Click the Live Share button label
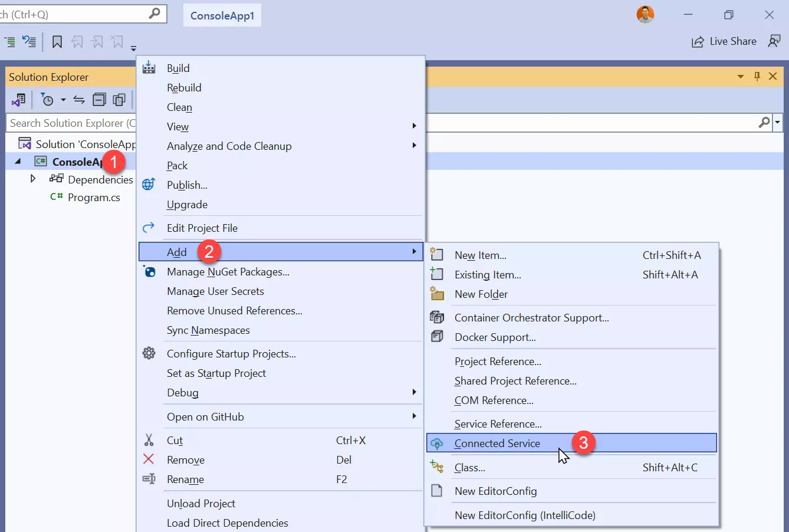 pos(733,41)
